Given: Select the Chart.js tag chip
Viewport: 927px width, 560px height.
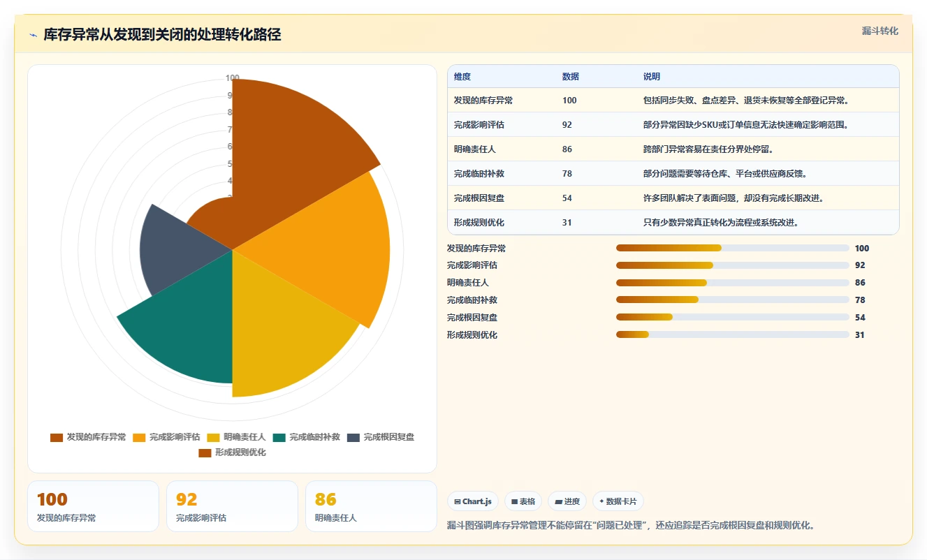Looking at the screenshot, I should [473, 501].
